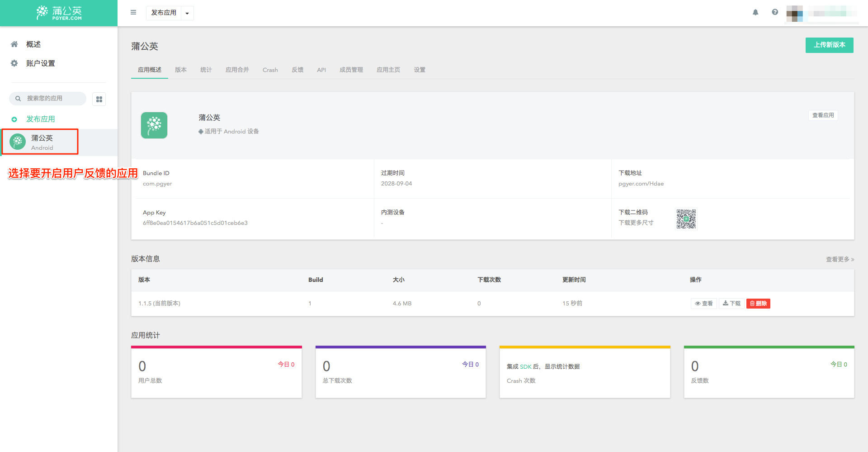Screen dimensions: 868x452
Task: Click the large 蒲公英 app icon in the overview card
Action: (154, 125)
